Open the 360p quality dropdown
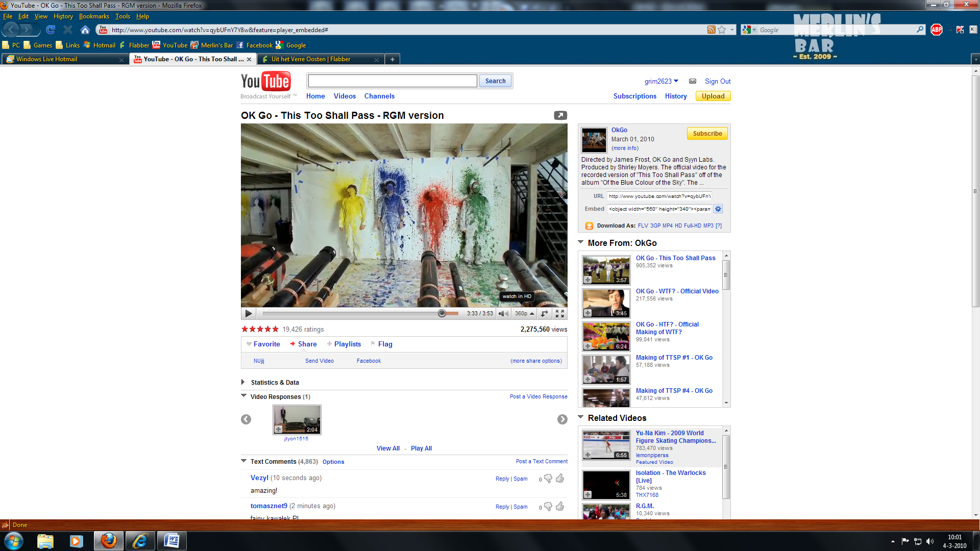This screenshot has width=980, height=551. [524, 313]
